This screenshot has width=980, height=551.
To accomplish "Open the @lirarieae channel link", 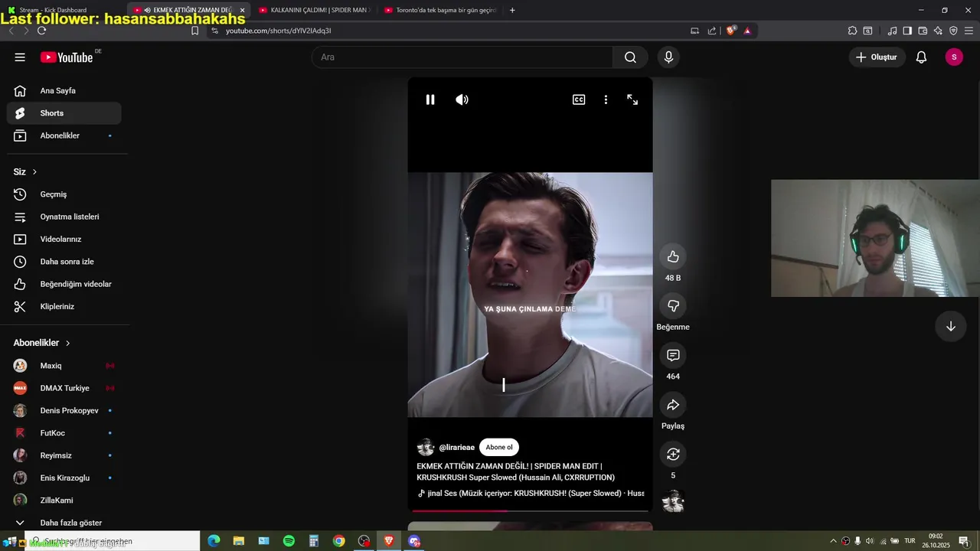I will (456, 448).
